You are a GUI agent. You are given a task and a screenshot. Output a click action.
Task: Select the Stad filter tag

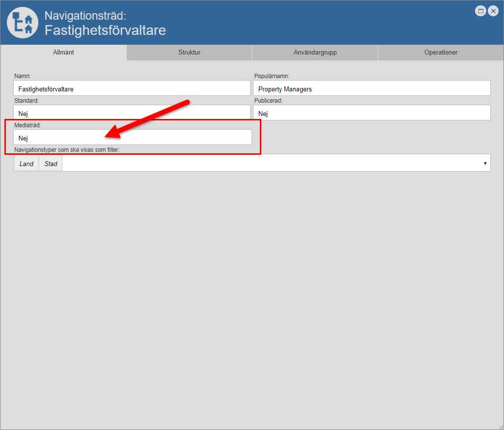pos(51,164)
